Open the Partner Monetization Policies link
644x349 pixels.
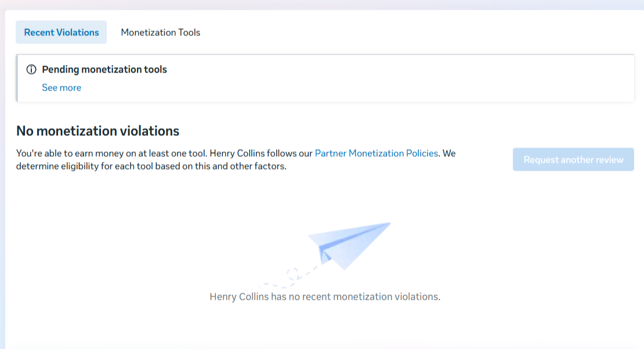[x=376, y=153]
